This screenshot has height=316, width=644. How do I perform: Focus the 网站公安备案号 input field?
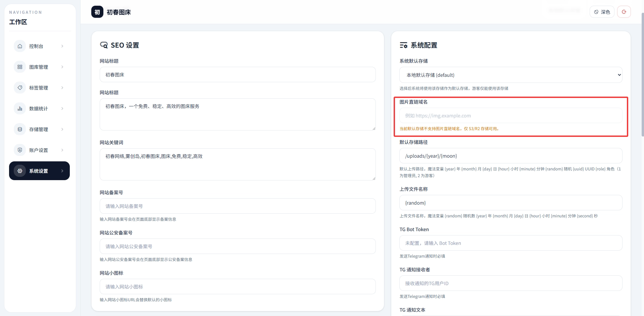pyautogui.click(x=238, y=246)
